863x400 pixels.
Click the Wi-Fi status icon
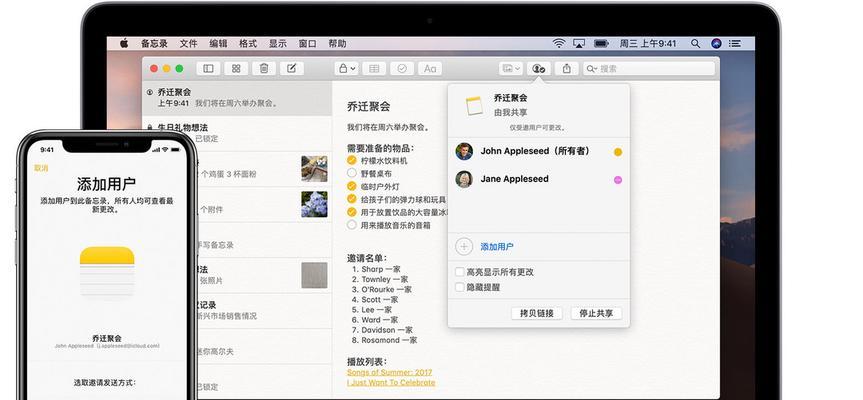[x=559, y=43]
